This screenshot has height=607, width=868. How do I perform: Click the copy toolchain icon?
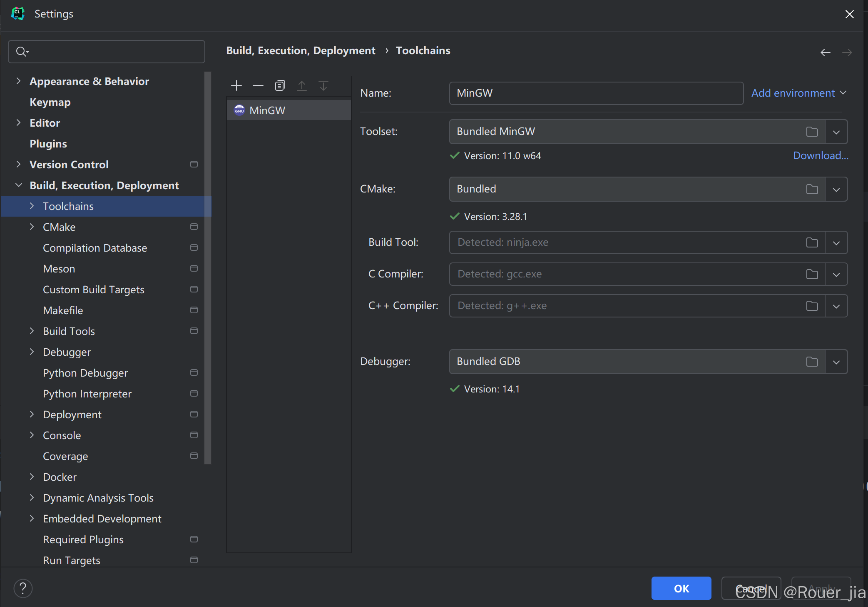280,86
